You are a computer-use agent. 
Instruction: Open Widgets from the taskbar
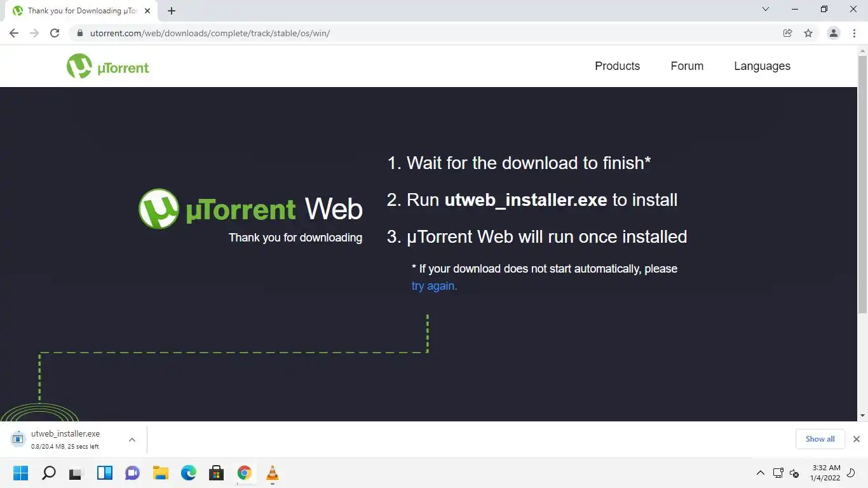[x=104, y=473]
